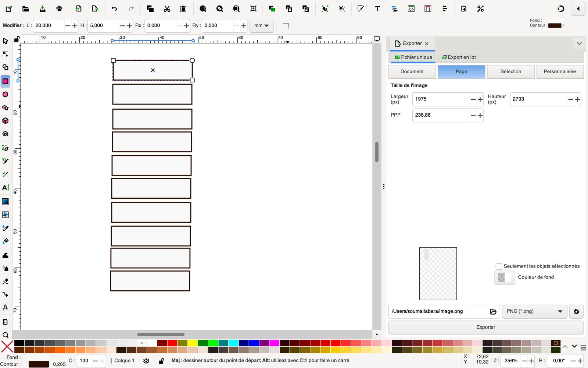
Task: Select the Node editing tool
Action: pos(5,54)
